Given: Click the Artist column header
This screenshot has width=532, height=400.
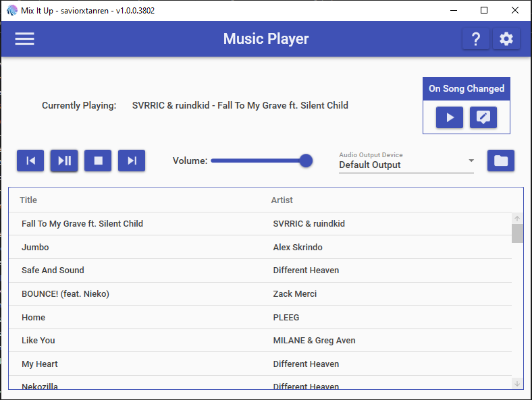Looking at the screenshot, I should [x=282, y=200].
